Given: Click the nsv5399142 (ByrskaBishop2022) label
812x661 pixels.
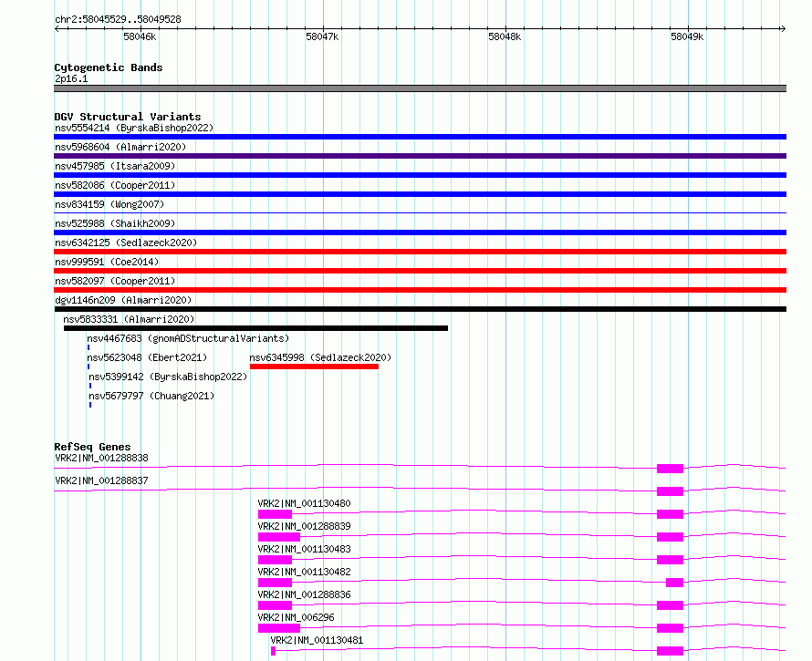Looking at the screenshot, I should pos(168,377).
